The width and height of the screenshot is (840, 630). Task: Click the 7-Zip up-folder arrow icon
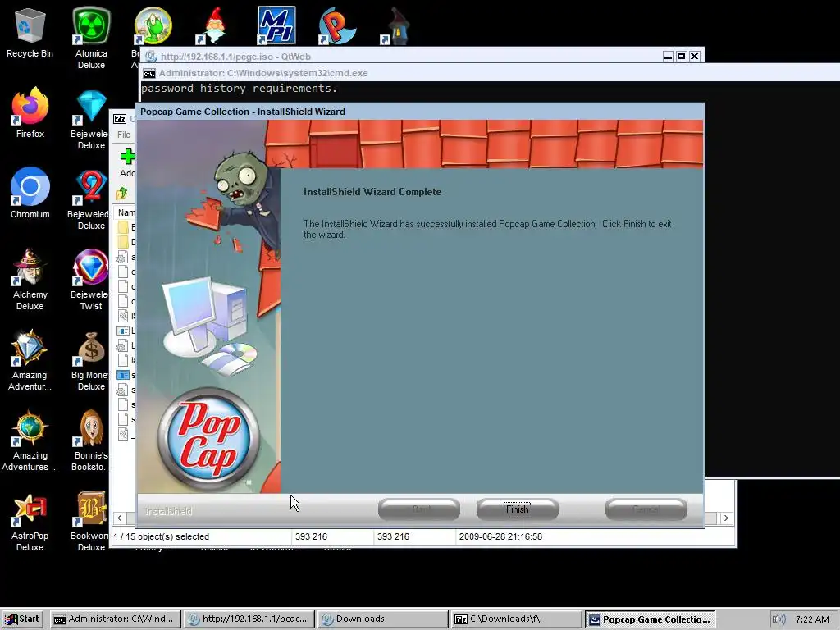click(122, 194)
